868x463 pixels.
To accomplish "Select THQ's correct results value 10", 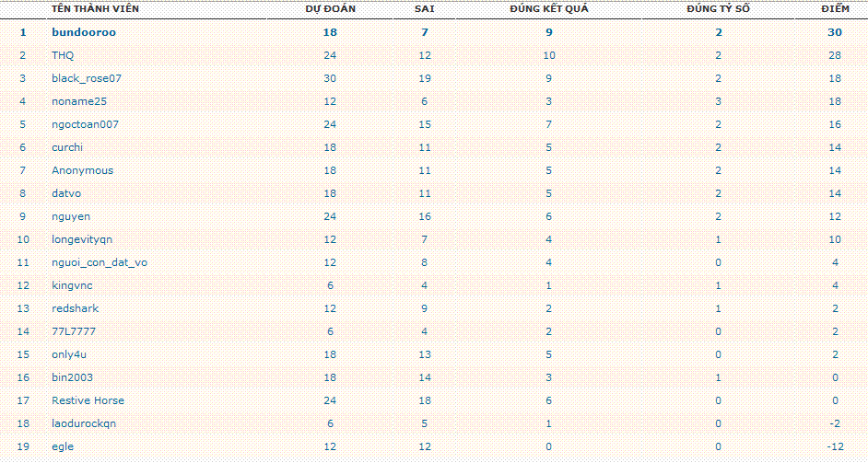I will click(x=549, y=55).
